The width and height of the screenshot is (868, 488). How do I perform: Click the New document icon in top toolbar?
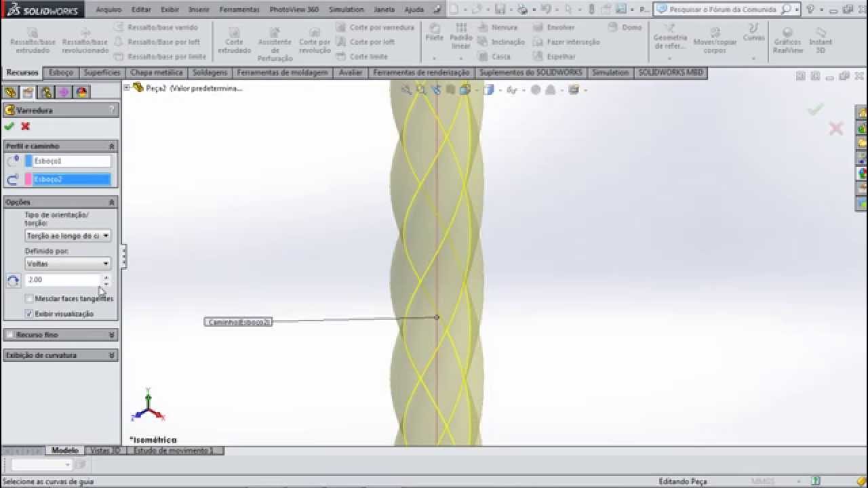(454, 9)
